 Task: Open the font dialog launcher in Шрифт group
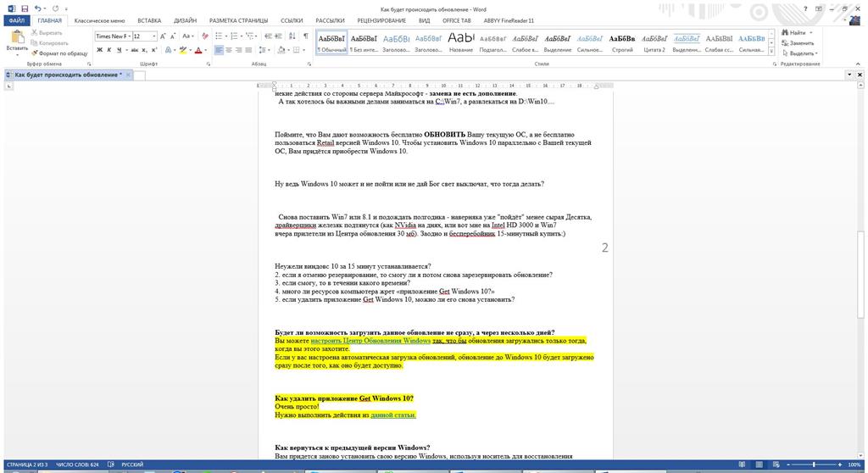[x=209, y=64]
